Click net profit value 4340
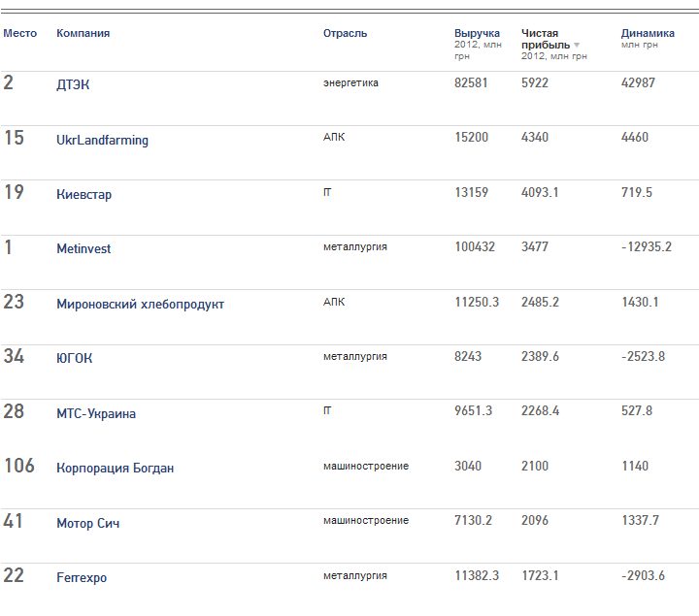 coord(535,137)
